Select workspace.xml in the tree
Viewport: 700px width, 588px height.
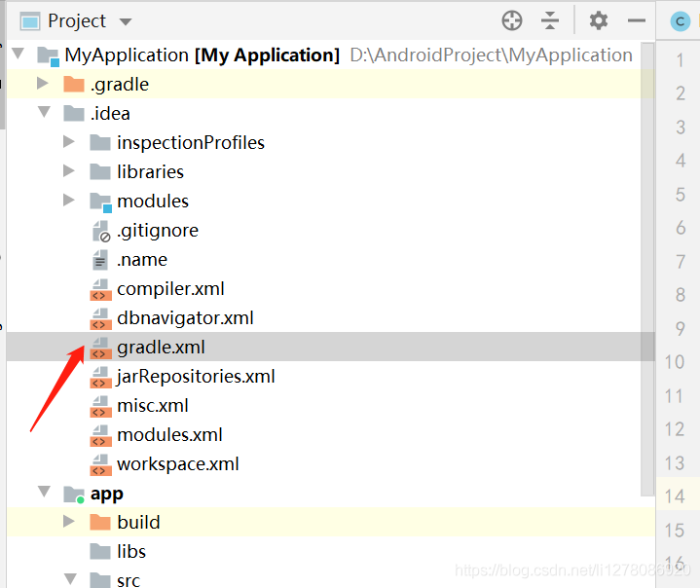pyautogui.click(x=177, y=464)
